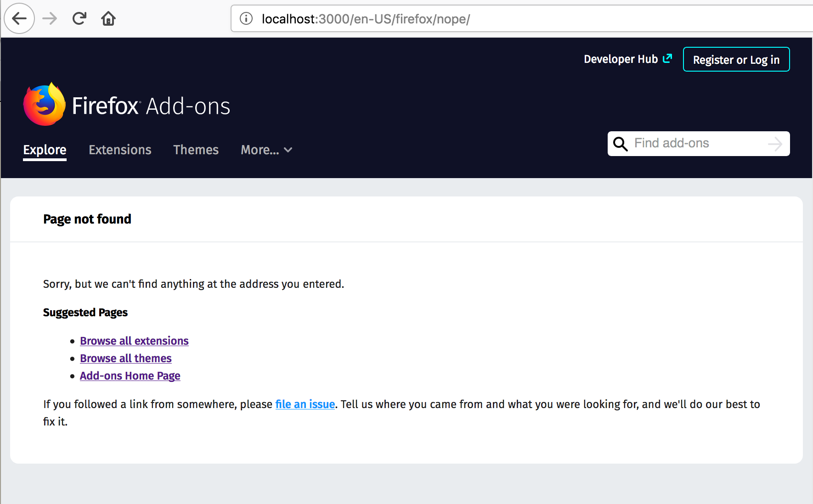Click the Firefox Add-ons title text
This screenshot has width=813, height=504.
[x=151, y=106]
